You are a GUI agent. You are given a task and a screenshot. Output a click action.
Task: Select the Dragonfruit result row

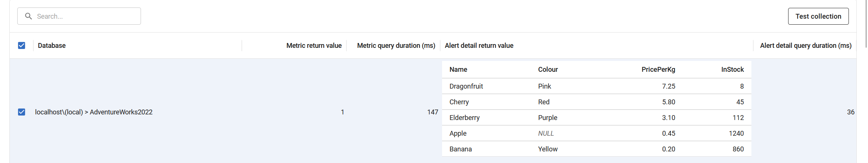click(597, 86)
